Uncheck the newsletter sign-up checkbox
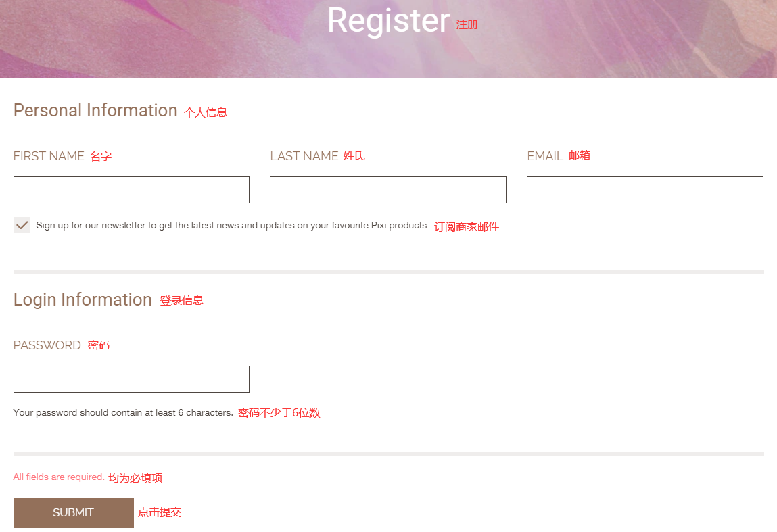 22,225
